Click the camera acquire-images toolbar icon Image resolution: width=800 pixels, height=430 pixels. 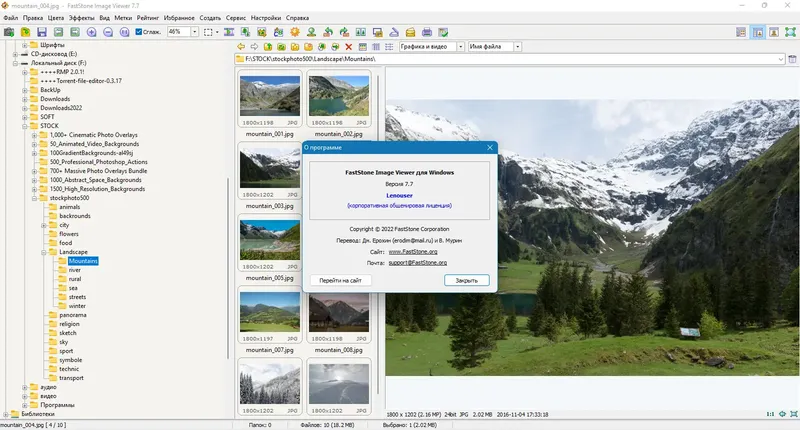(x=9, y=32)
